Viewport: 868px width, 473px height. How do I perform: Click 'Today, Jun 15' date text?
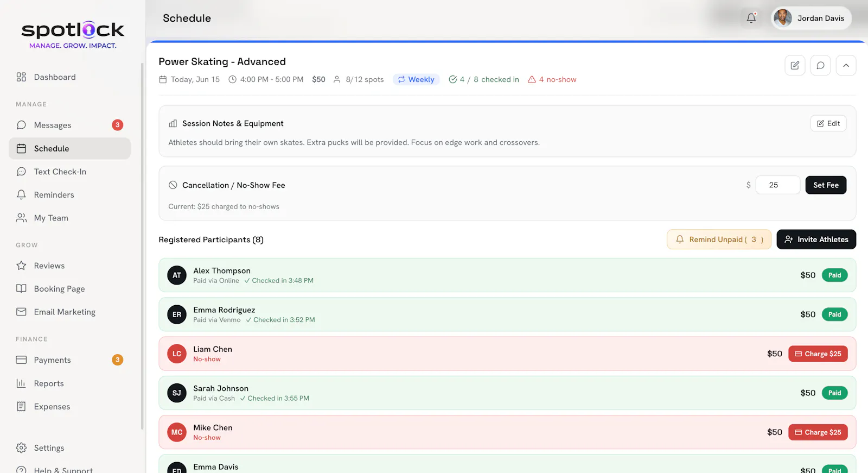pos(195,79)
